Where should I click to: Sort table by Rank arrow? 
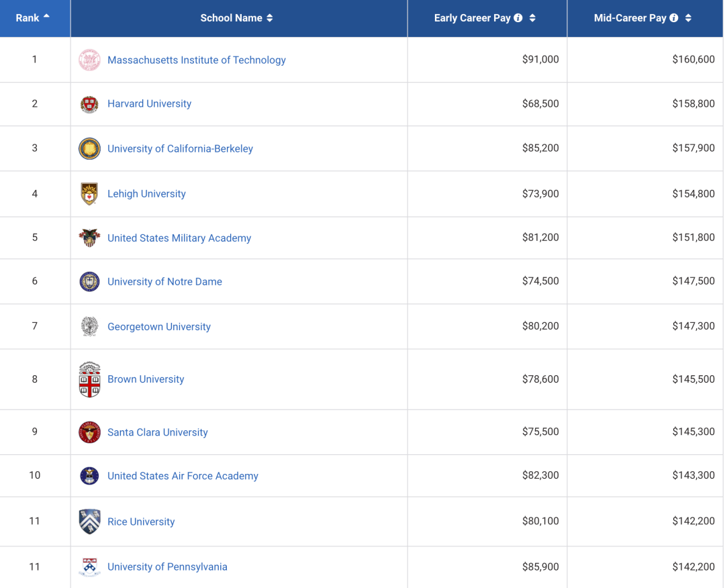tap(46, 16)
